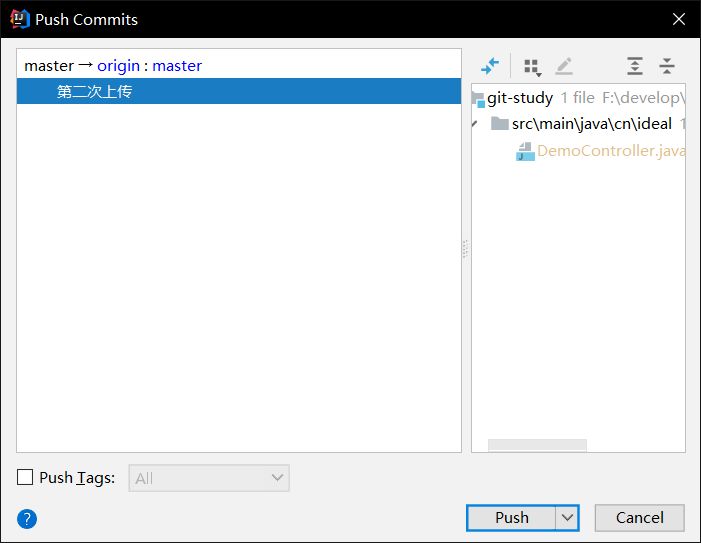
Task: Collapse all nodes in the file tree
Action: 667,66
